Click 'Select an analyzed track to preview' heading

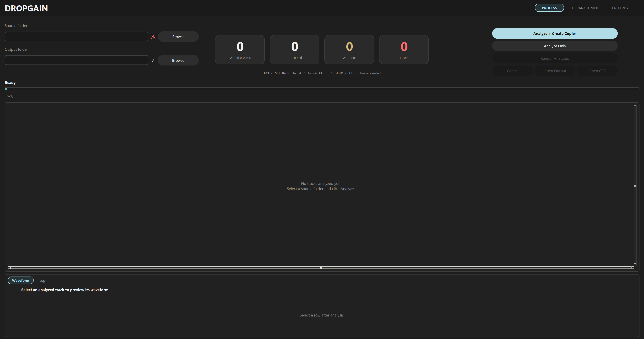(65, 290)
